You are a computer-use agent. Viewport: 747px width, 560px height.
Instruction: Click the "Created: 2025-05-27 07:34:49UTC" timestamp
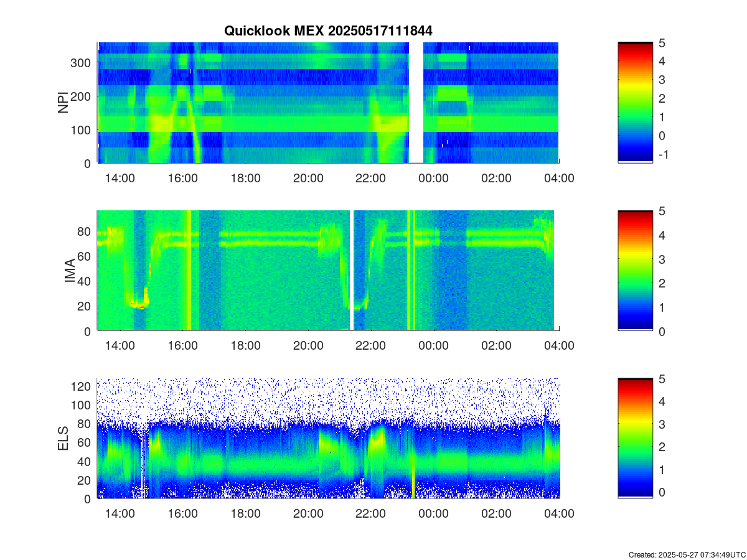click(686, 554)
